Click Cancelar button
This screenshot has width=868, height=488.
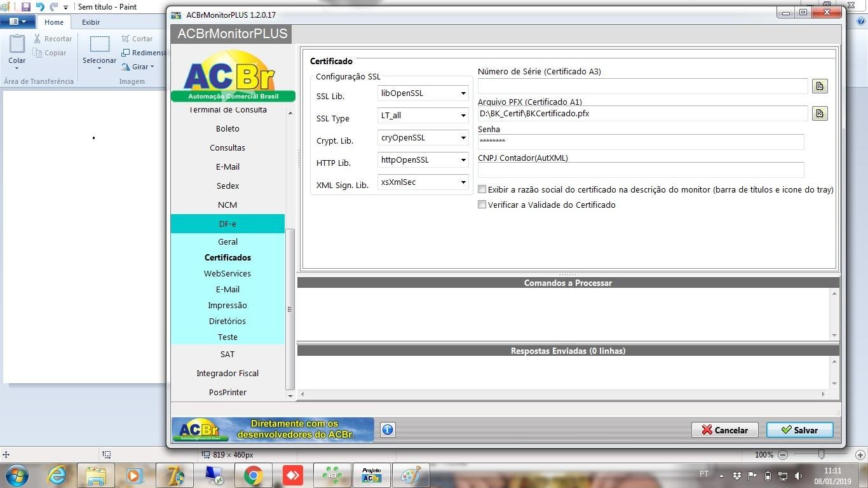(x=724, y=430)
